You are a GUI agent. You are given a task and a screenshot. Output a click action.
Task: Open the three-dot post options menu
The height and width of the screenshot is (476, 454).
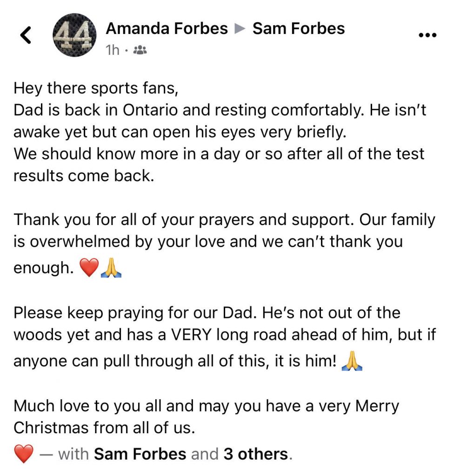[427, 35]
